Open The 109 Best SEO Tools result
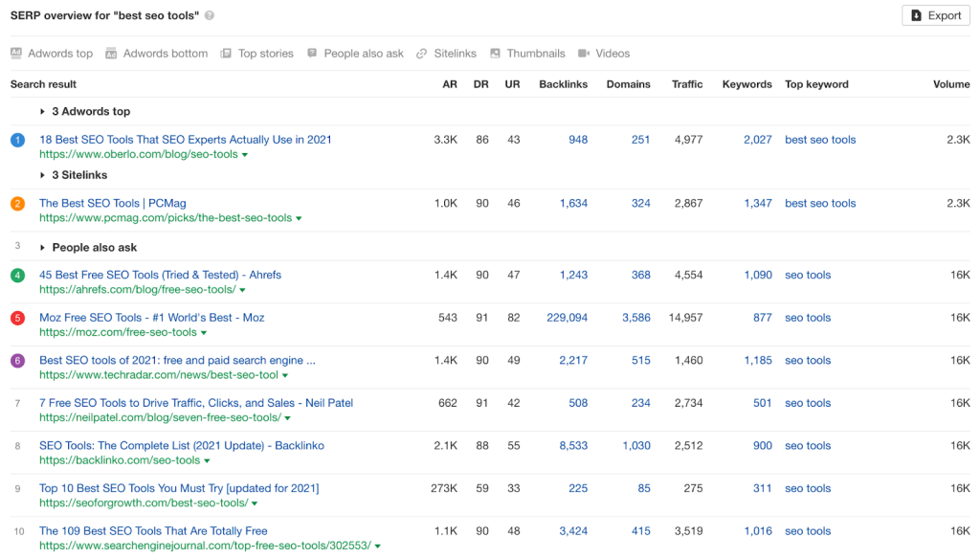 tap(153, 531)
